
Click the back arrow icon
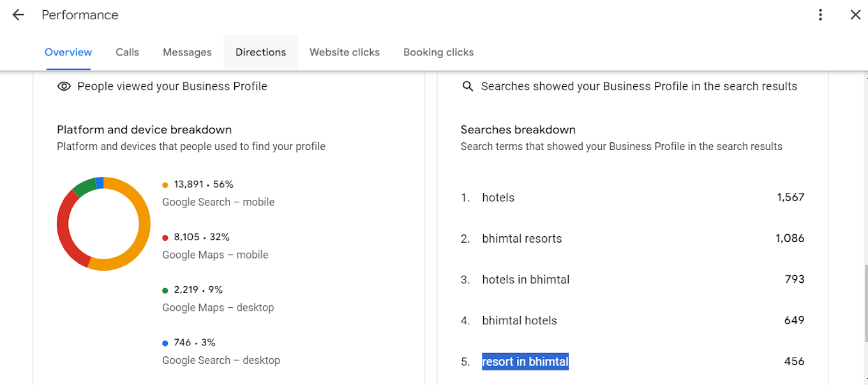pyautogui.click(x=17, y=15)
